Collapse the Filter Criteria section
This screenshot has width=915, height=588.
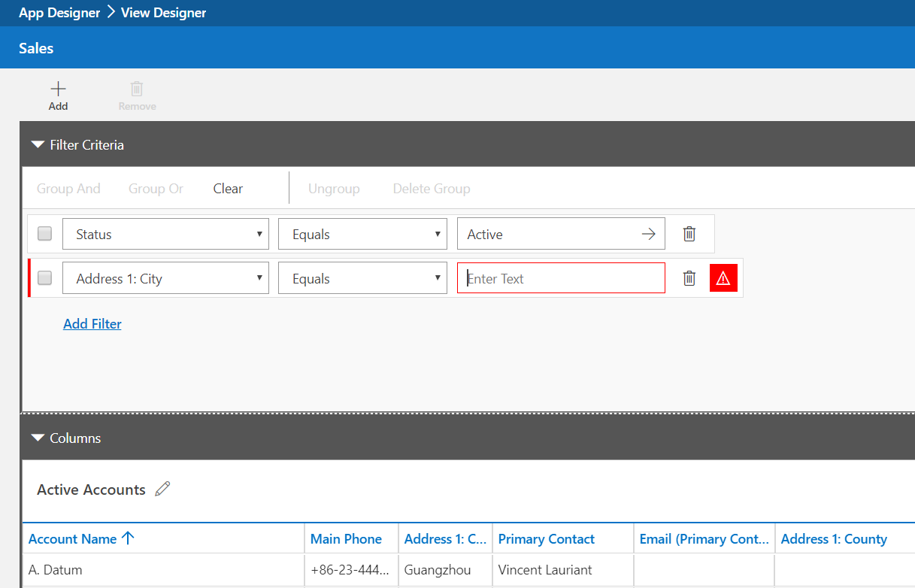tap(38, 144)
